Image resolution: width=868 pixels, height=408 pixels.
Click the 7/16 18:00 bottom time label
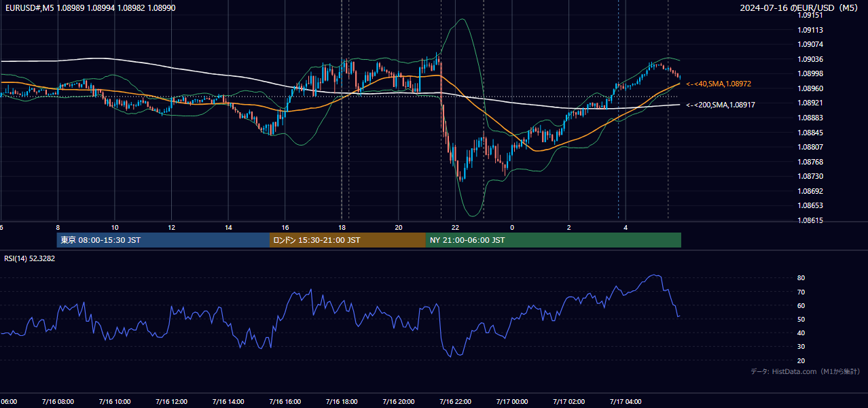[342, 401]
